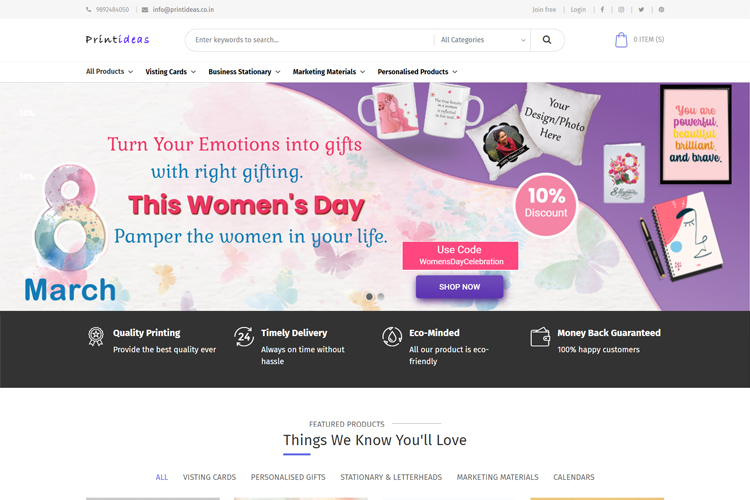Click the SHOP NOW button

pyautogui.click(x=459, y=287)
